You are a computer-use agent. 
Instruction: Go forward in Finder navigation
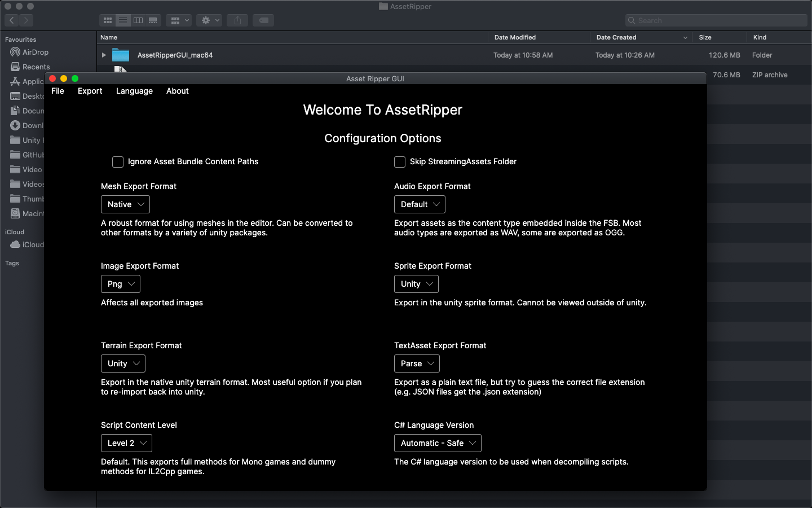point(27,20)
